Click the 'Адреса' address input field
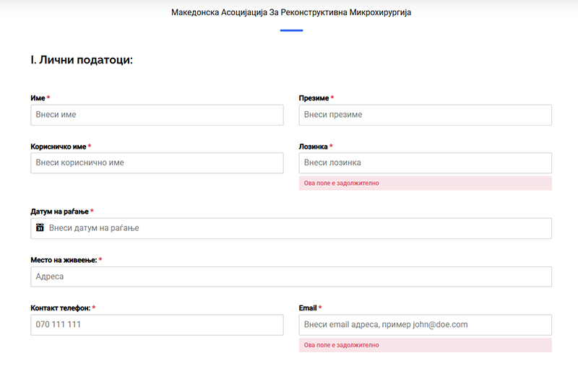578x392 pixels. 290,276
